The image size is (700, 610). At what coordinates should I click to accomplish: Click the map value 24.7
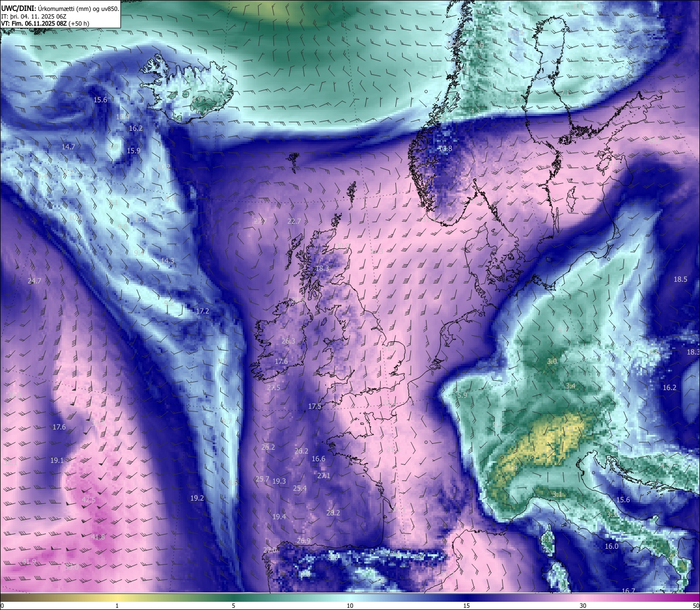[x=34, y=281]
